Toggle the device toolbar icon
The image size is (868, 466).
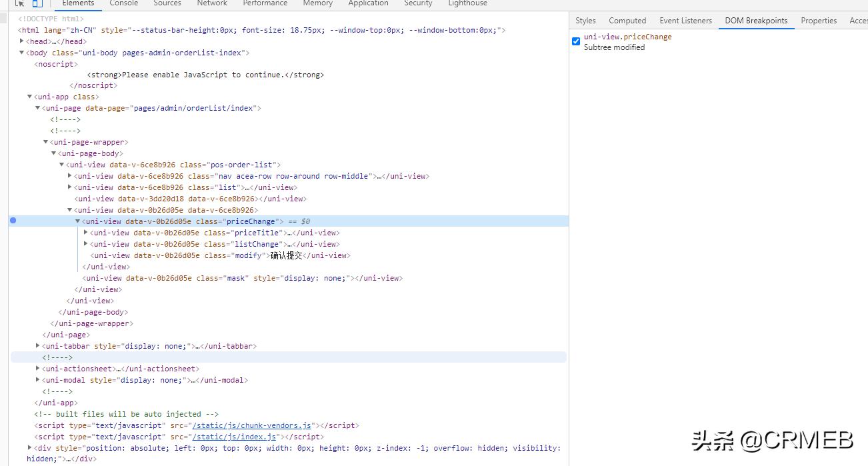(x=37, y=3)
